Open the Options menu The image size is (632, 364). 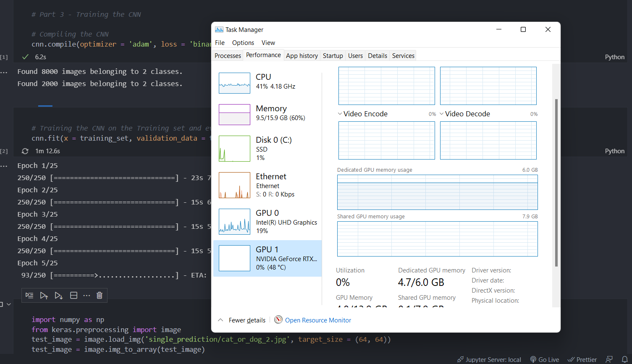tap(243, 42)
